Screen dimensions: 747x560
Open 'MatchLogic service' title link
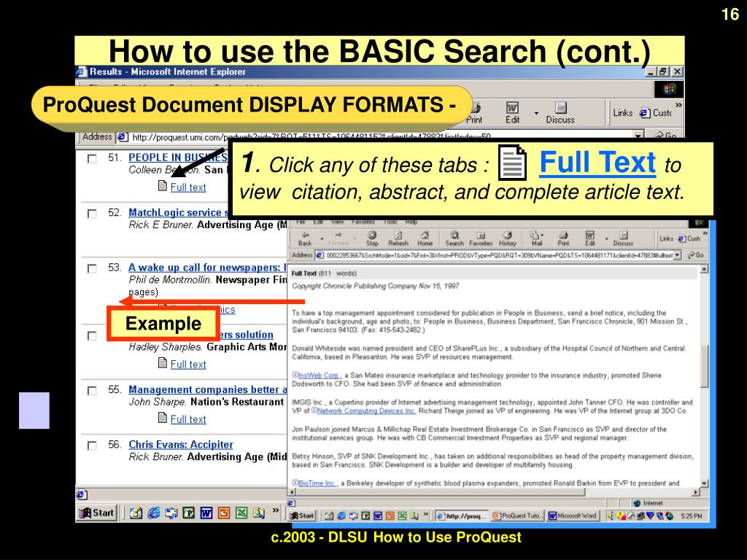pos(179,212)
